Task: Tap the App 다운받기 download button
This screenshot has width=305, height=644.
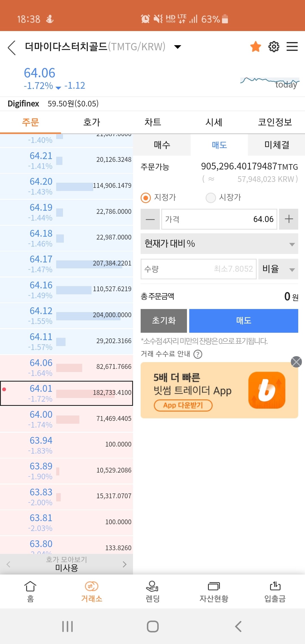Action: coord(183,405)
